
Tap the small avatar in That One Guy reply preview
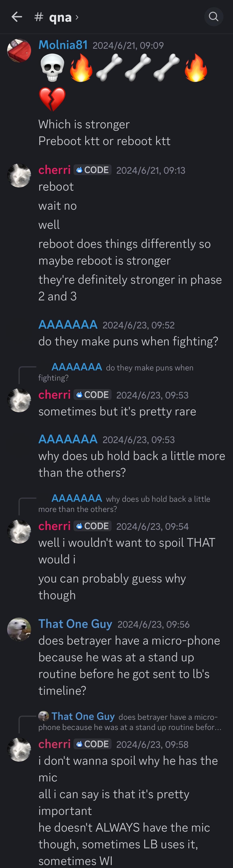[x=43, y=716]
